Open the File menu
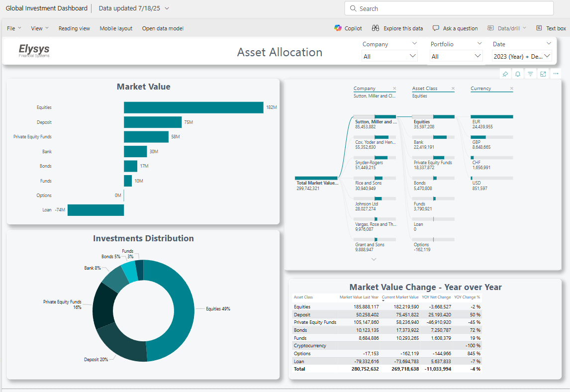Viewport: 570px width, 392px height. [x=14, y=28]
